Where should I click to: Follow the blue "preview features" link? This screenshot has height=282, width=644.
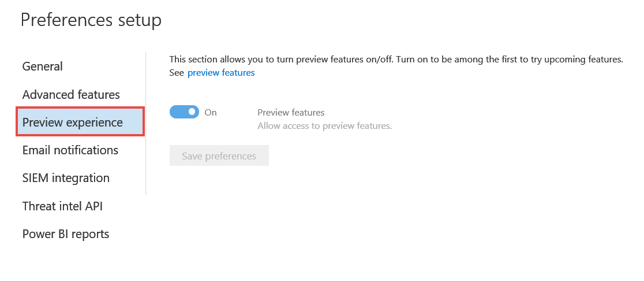tap(221, 73)
